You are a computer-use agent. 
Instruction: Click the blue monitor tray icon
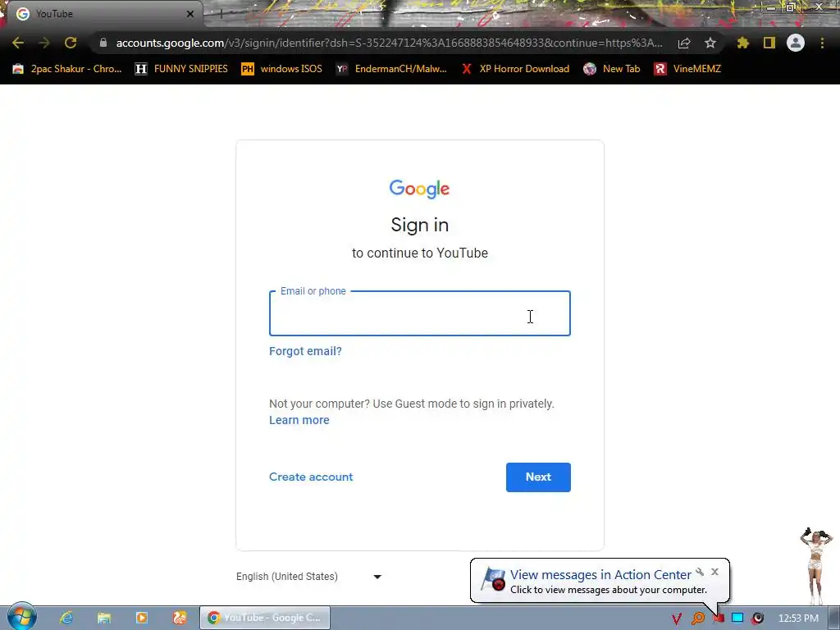coord(737,619)
